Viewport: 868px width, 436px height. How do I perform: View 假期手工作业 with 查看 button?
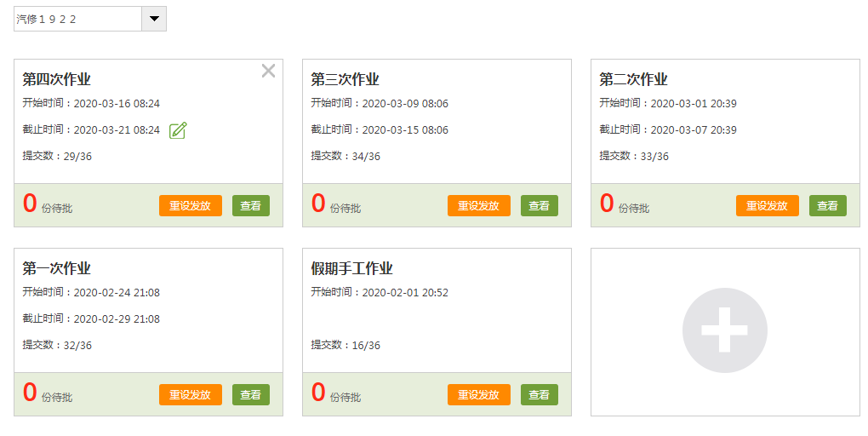click(x=539, y=394)
